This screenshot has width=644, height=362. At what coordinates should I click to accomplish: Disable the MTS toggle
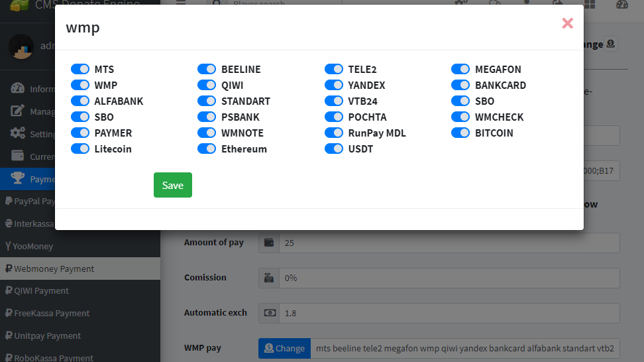(x=80, y=69)
